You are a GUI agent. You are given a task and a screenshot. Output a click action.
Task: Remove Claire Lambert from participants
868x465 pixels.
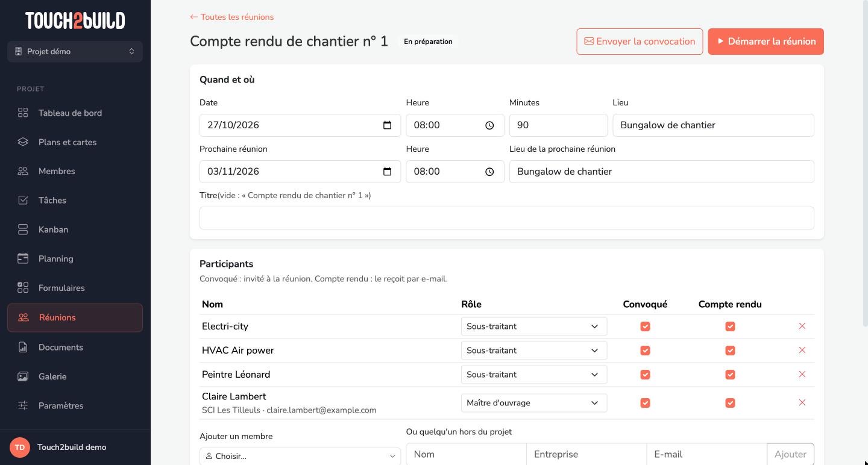click(802, 402)
